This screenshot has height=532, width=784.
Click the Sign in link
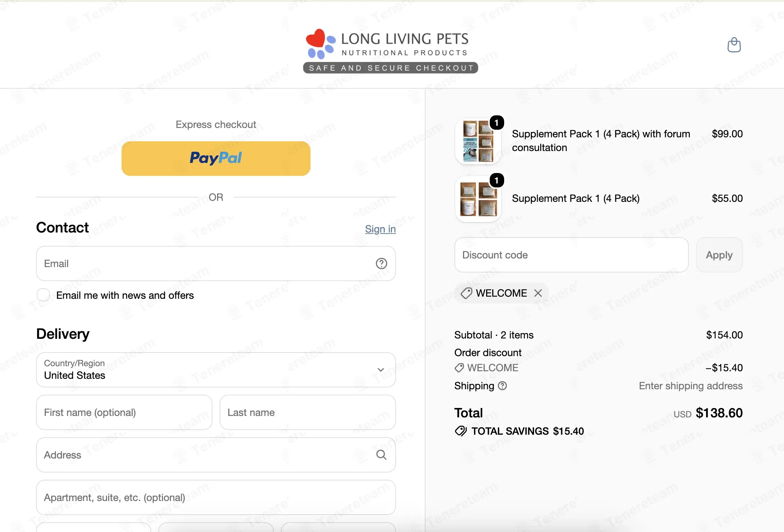click(380, 229)
